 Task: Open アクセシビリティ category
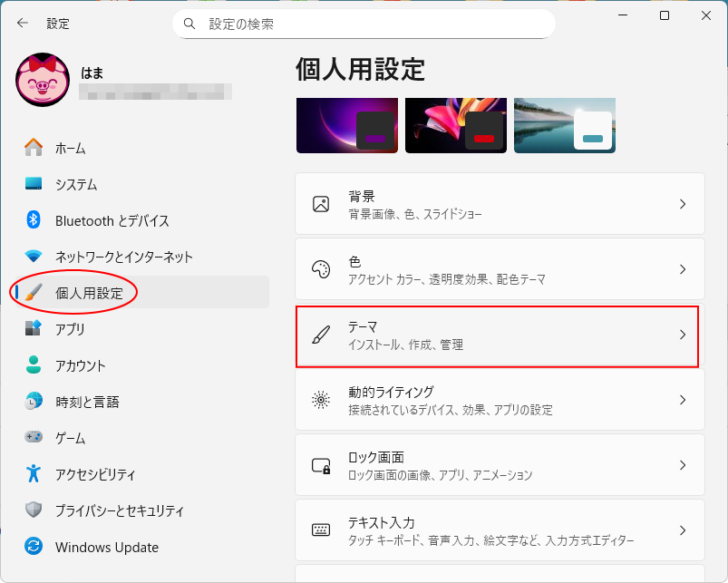coord(142,474)
